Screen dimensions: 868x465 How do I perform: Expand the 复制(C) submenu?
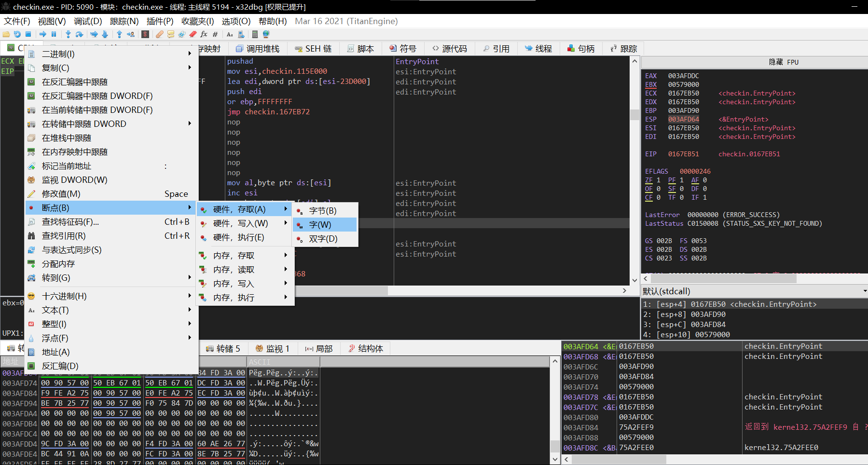point(111,68)
